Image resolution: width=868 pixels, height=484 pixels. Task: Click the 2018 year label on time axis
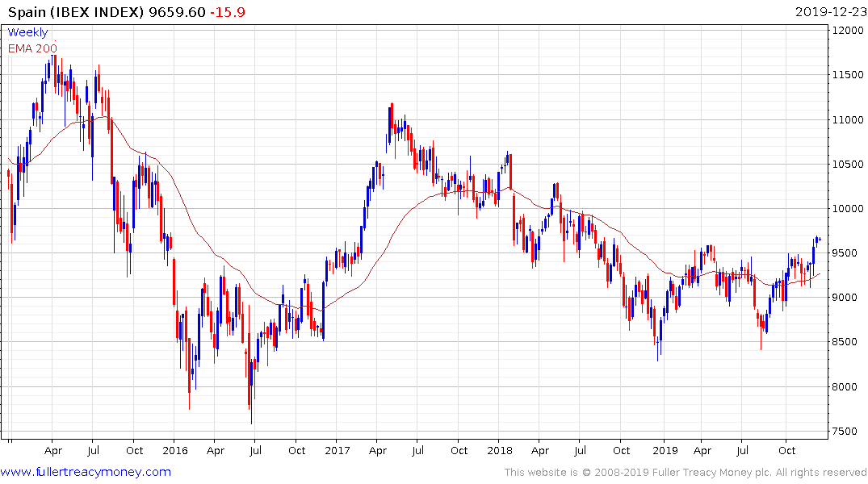click(499, 450)
